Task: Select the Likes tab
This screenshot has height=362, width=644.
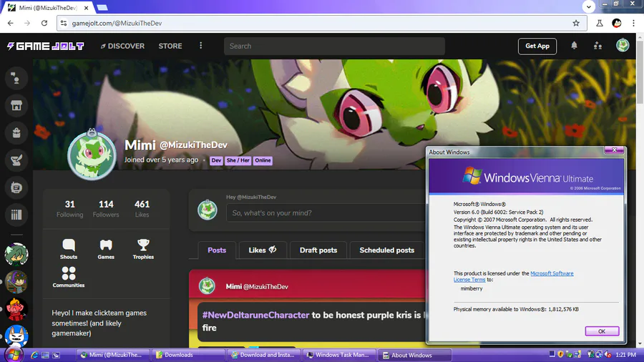Action: point(263,250)
